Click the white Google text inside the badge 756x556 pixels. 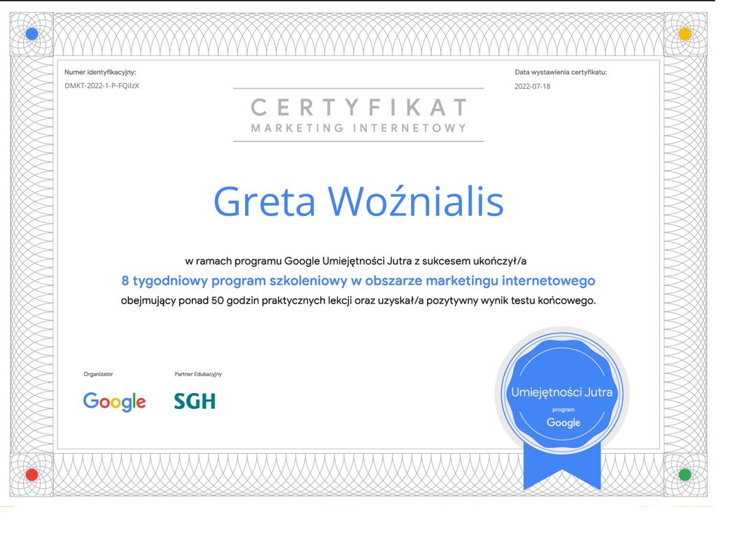(563, 422)
